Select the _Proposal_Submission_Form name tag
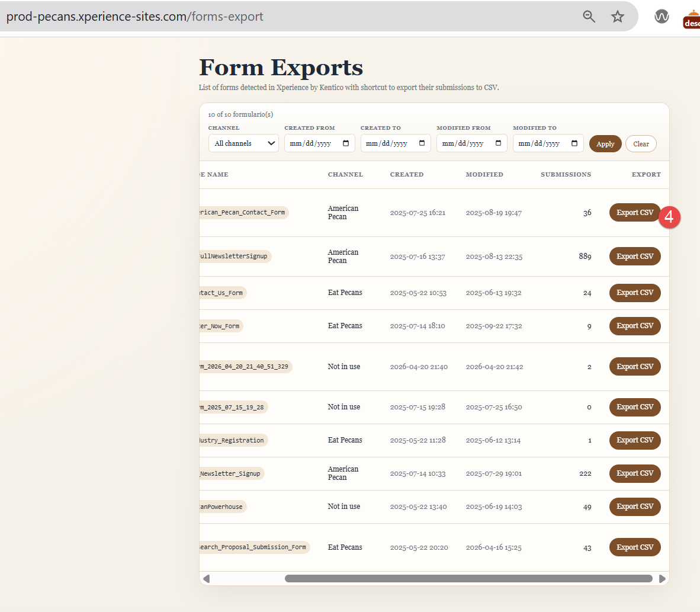The image size is (700, 612). pos(255,547)
